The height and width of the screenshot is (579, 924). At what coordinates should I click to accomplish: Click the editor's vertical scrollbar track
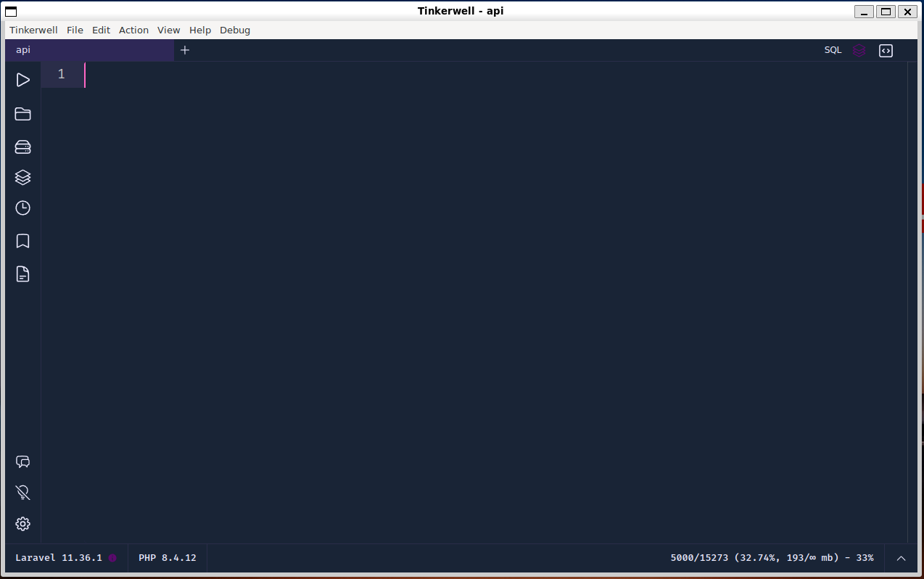[912, 302]
